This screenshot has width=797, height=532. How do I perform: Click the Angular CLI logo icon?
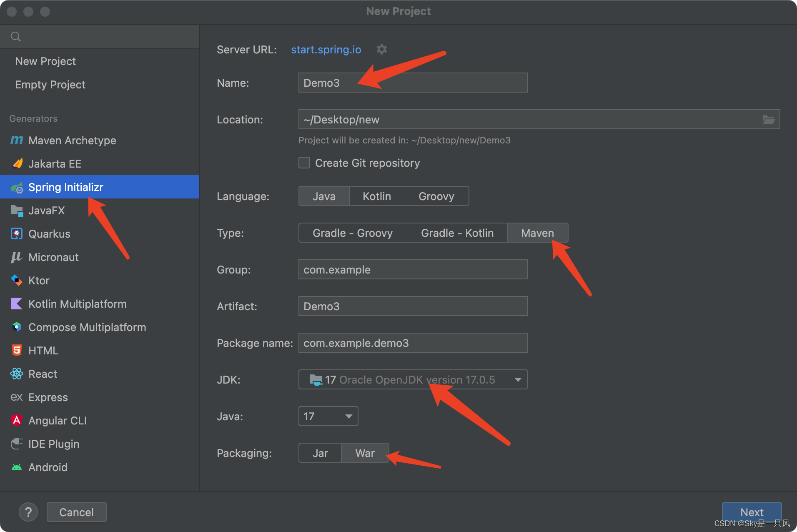point(17,420)
